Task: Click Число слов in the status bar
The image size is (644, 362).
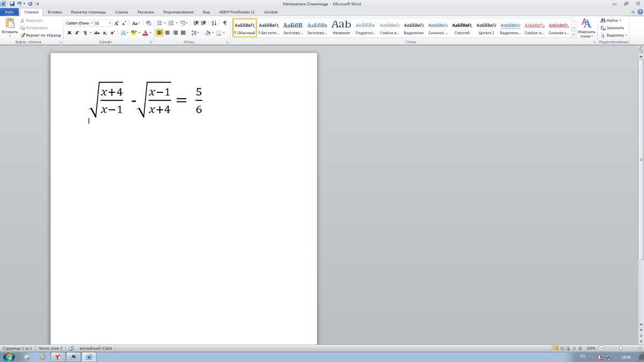Action: pyautogui.click(x=50, y=348)
